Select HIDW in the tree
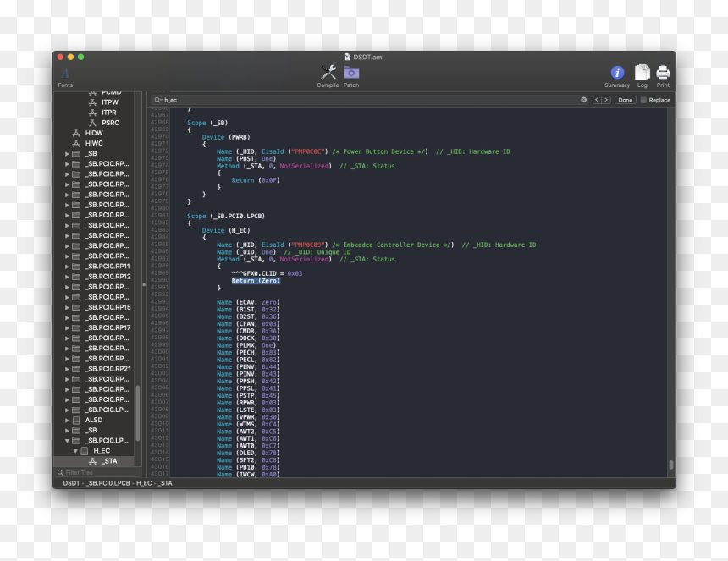728x561 pixels. tap(94, 133)
